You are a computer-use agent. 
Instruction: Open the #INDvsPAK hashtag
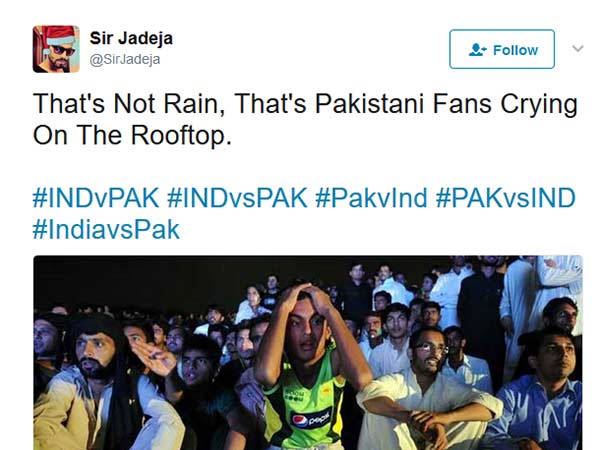237,198
